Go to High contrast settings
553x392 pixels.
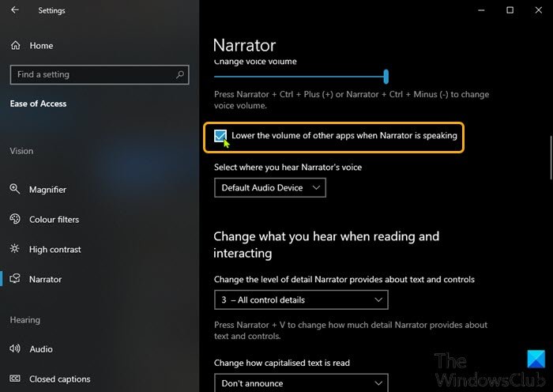(55, 250)
